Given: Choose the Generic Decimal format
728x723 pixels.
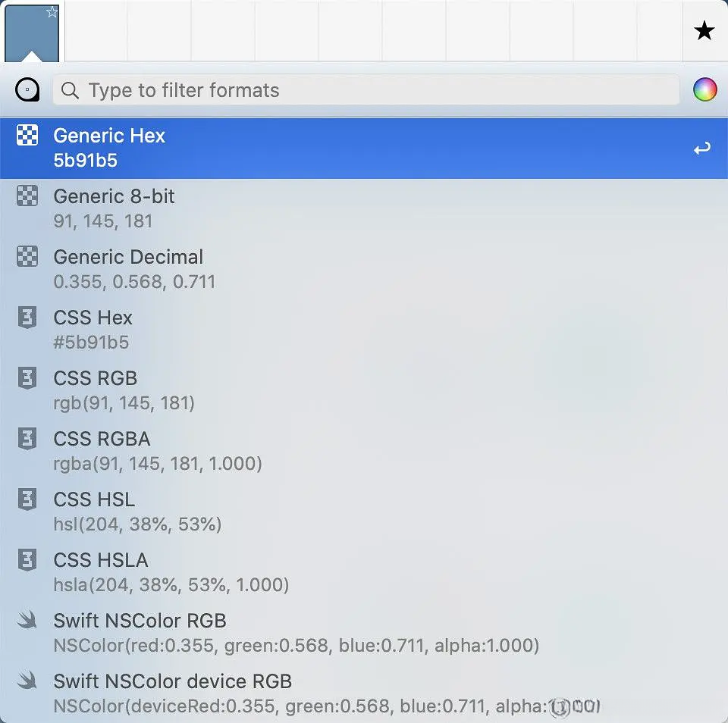Looking at the screenshot, I should click(364, 270).
